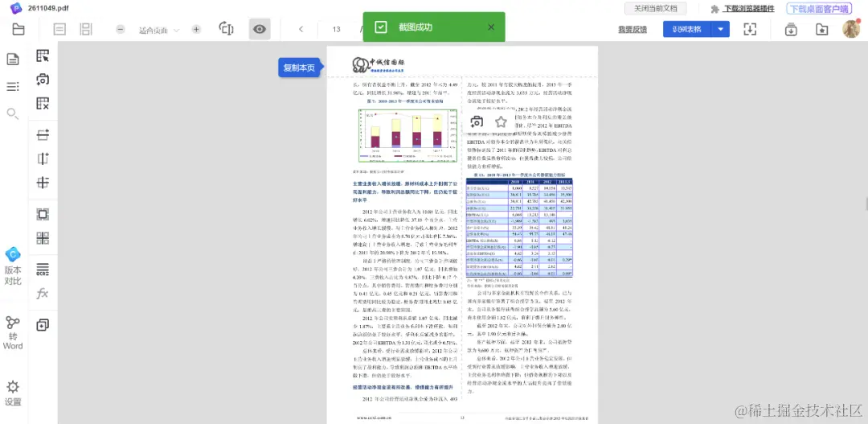Switch to single page layout view
The width and height of the screenshot is (868, 424).
point(59,30)
